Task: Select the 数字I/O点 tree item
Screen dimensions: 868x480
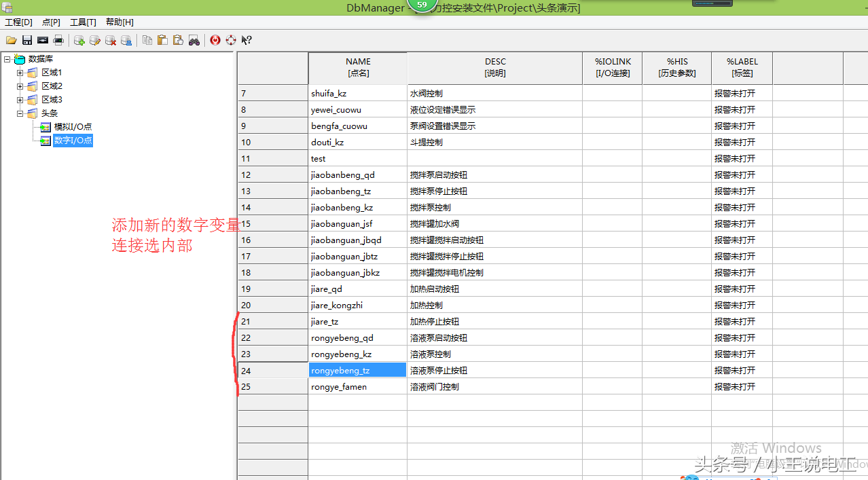Action: [x=73, y=141]
